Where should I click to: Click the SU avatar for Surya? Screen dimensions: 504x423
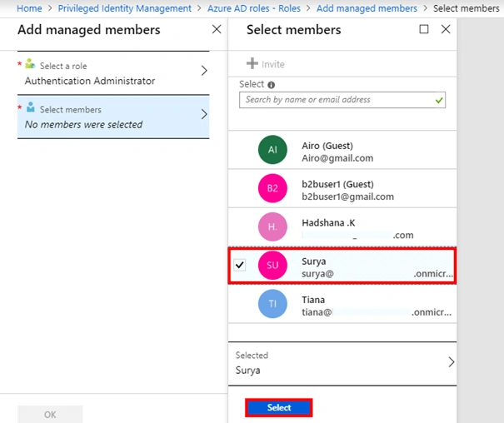[272, 266]
